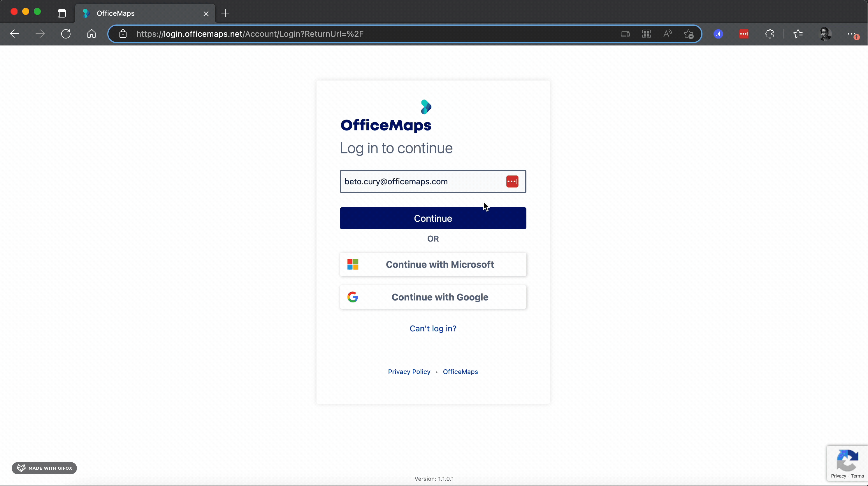Go back with the browser back arrow
This screenshot has width=868, height=486.
coord(15,34)
